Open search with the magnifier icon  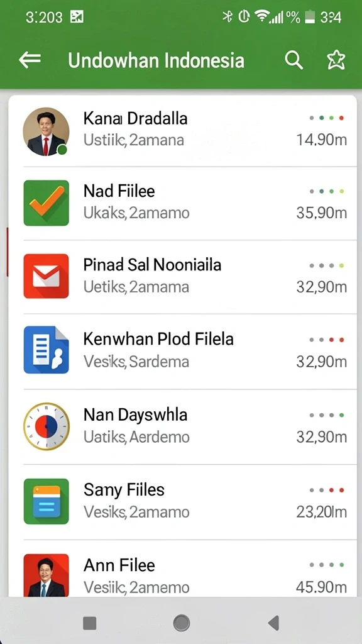coord(294,61)
